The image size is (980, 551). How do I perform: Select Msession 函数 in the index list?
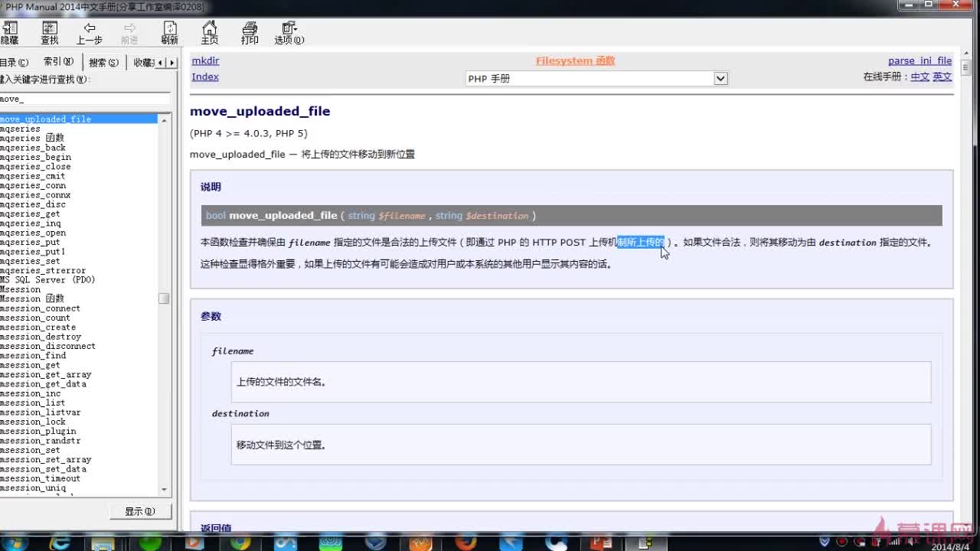(32, 298)
